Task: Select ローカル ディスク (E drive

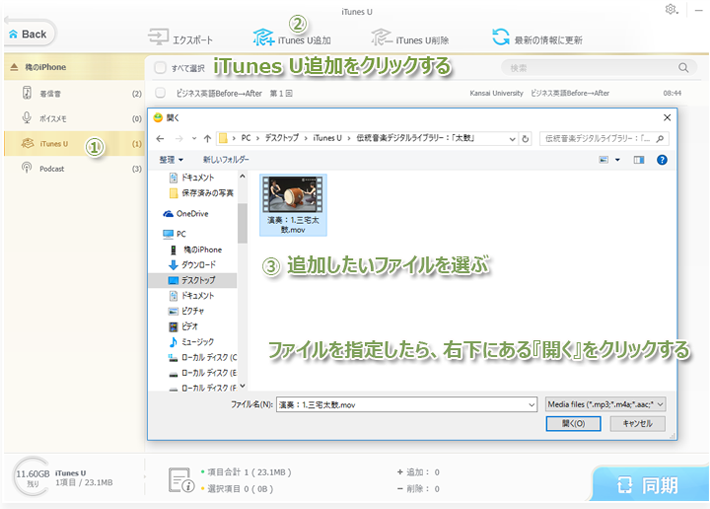Action: [x=202, y=373]
